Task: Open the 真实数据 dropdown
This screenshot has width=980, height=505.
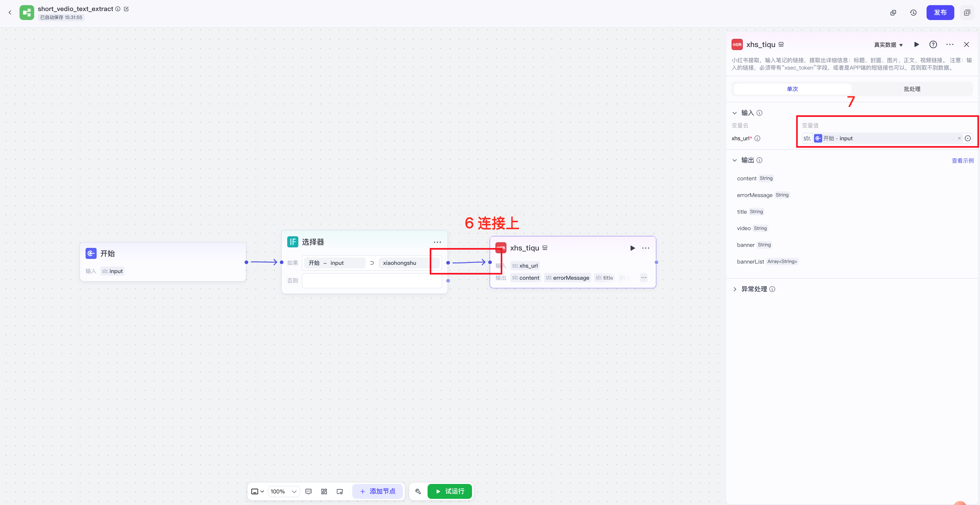Action: (888, 45)
